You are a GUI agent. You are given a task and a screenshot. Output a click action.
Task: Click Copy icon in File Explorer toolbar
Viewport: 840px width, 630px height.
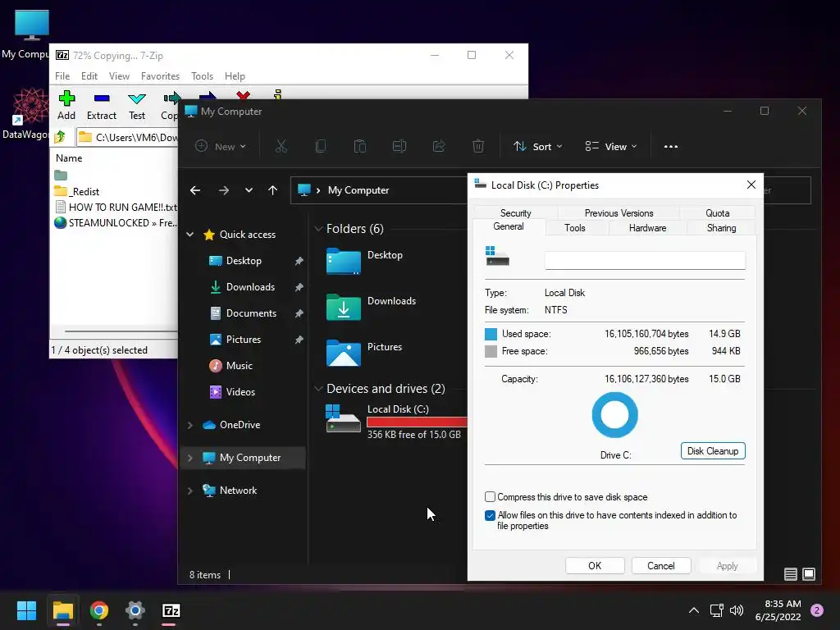321,146
